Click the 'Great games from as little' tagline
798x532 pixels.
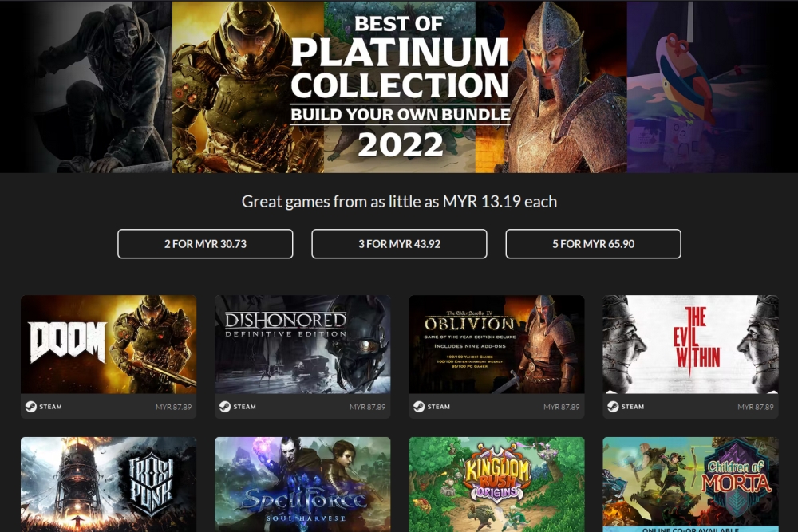pos(399,202)
